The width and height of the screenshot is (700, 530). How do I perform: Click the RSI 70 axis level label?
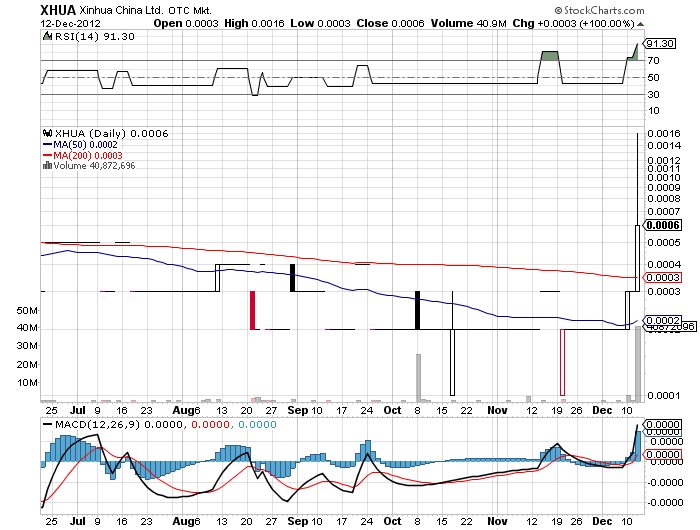pyautogui.click(x=654, y=61)
